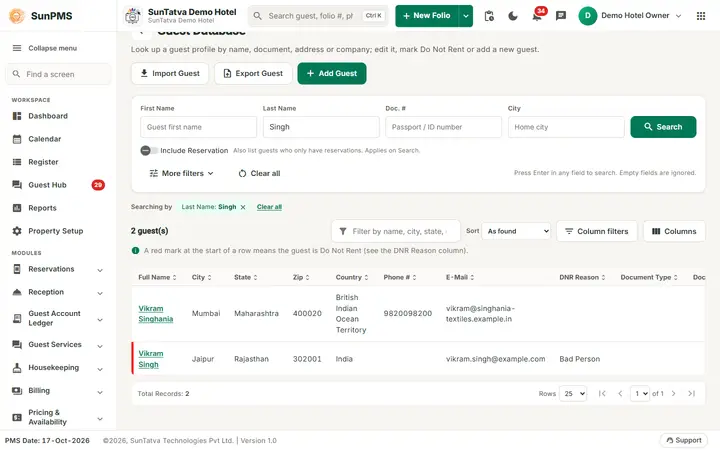Image resolution: width=720 pixels, height=450 pixels.
Task: Click the Home city input field
Action: [566, 127]
